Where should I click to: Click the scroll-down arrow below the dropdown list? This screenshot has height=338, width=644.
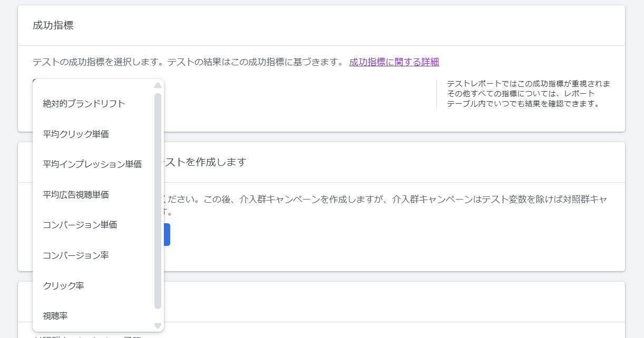(x=157, y=325)
